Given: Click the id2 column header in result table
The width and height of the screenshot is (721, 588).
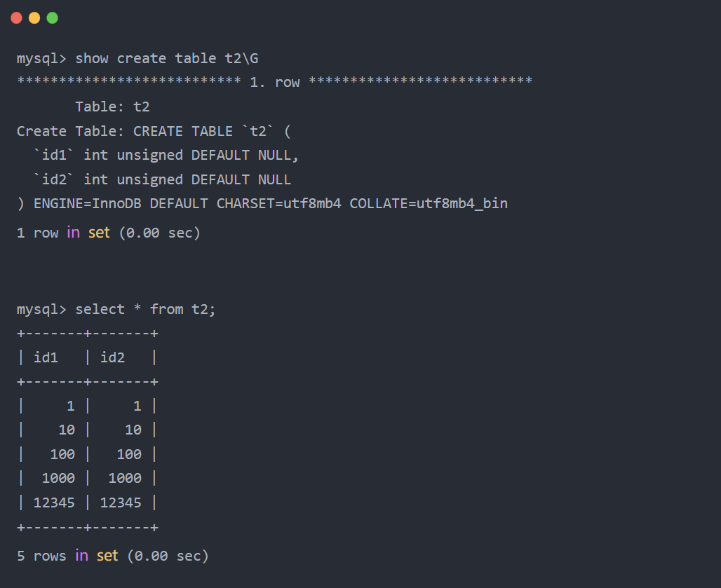Looking at the screenshot, I should tap(113, 357).
